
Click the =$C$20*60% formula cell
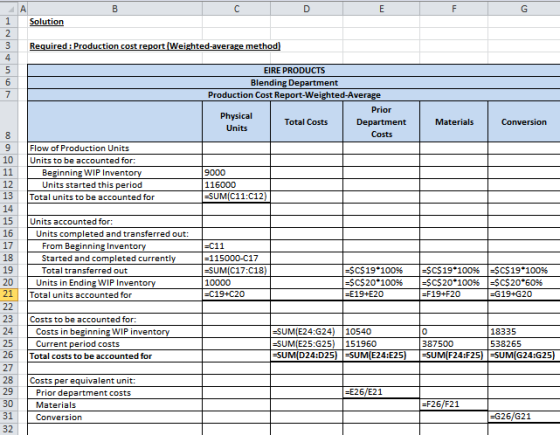click(x=524, y=282)
